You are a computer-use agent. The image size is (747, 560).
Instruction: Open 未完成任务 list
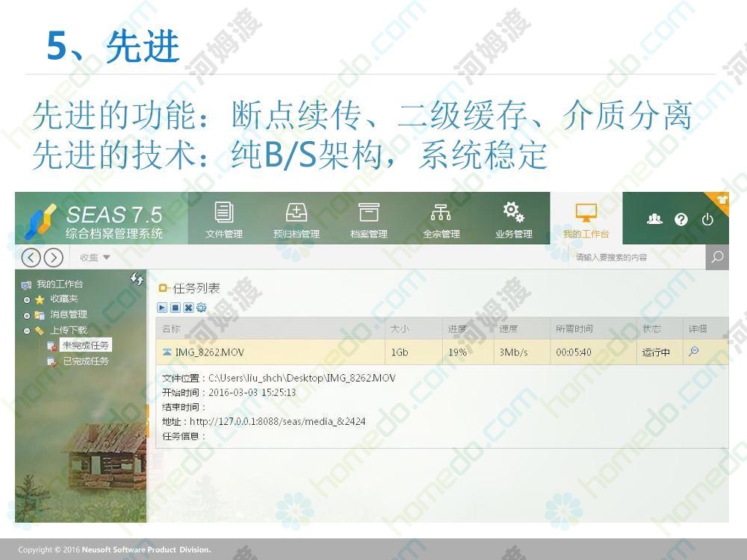86,345
